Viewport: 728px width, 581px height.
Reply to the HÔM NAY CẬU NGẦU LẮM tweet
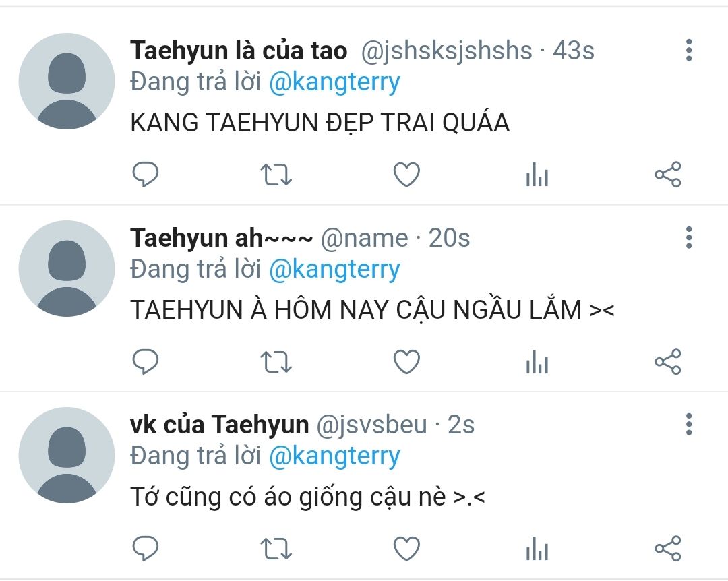(x=146, y=362)
